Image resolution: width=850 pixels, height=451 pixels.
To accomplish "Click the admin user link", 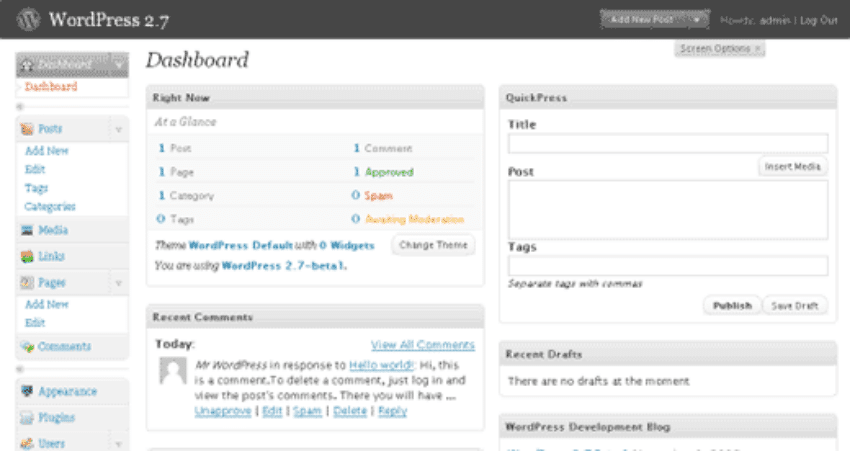I will (775, 21).
